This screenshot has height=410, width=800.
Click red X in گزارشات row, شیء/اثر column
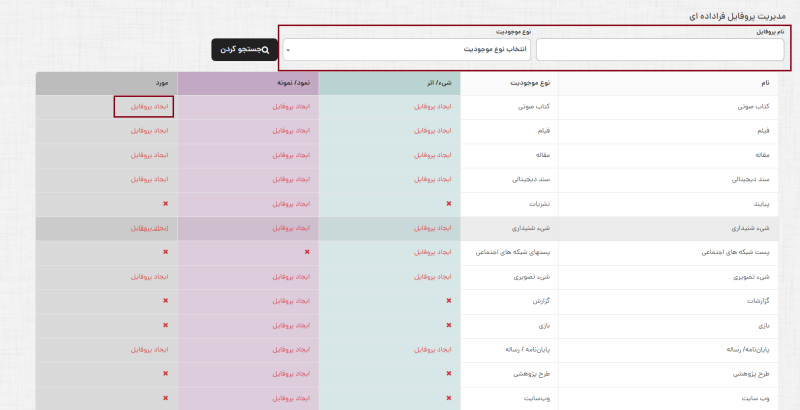click(448, 300)
